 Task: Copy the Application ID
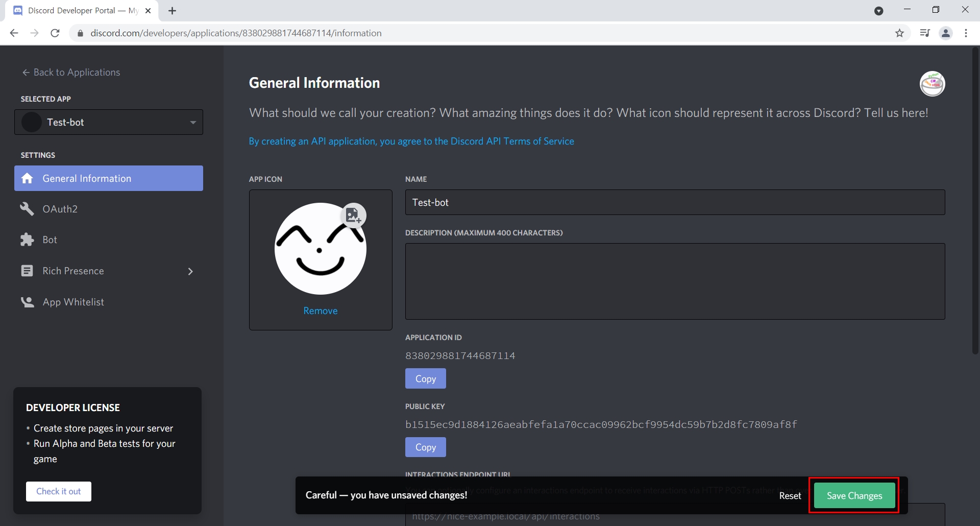coord(426,378)
